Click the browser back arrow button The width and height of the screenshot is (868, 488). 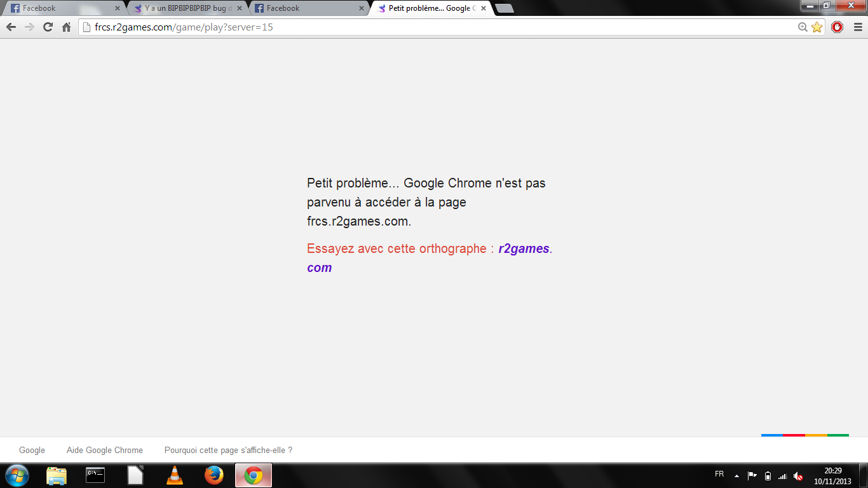click(x=11, y=27)
